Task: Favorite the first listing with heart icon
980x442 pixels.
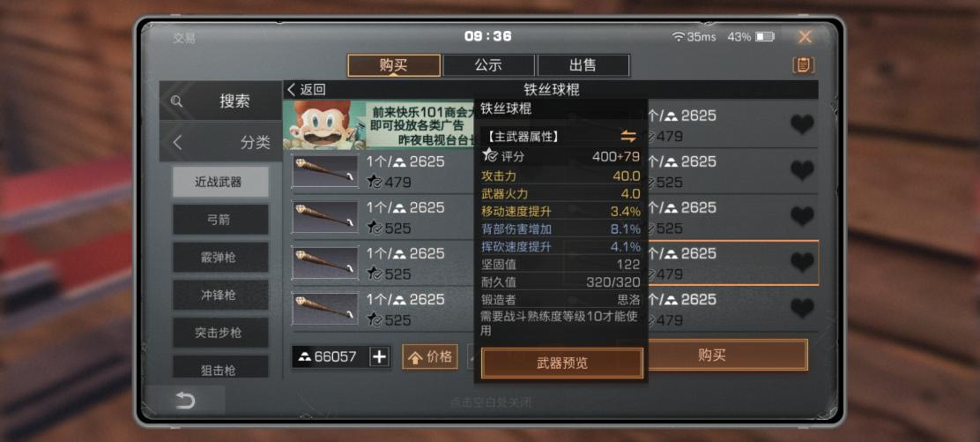Action: tap(803, 124)
